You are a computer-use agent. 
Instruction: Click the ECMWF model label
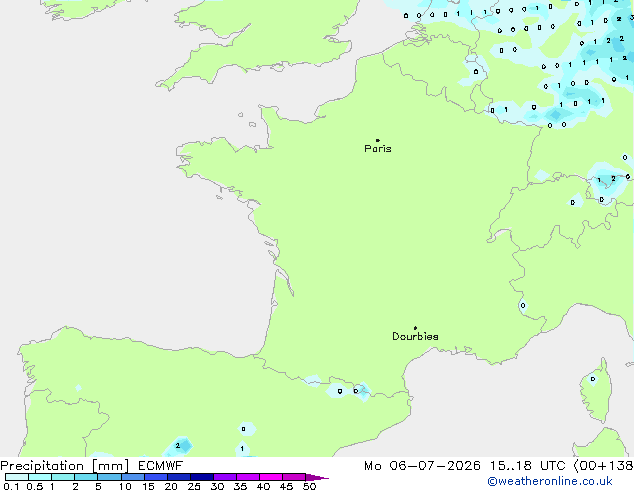(x=161, y=466)
